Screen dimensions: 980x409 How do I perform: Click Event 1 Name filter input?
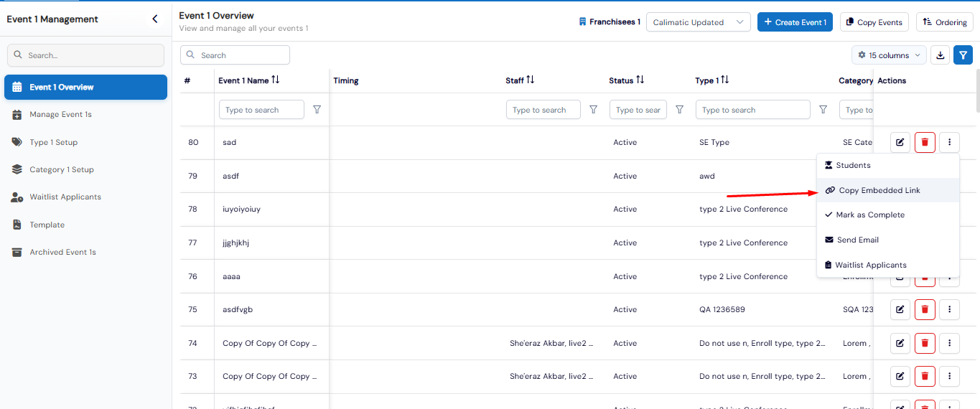point(261,110)
